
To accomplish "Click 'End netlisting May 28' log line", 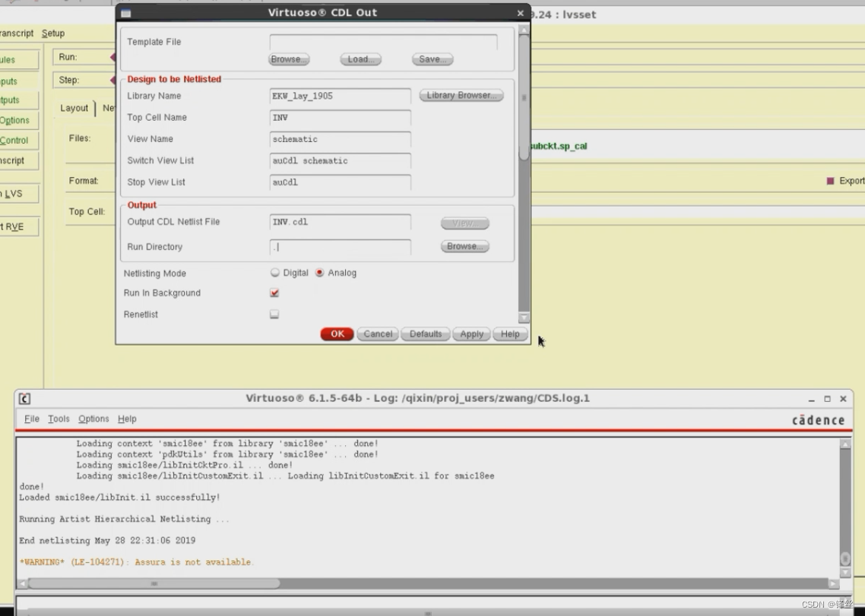I will click(107, 541).
